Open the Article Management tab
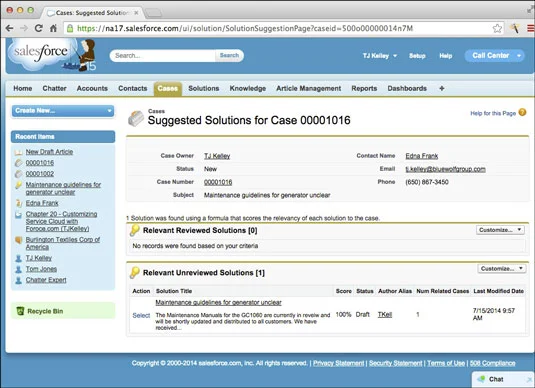Image resolution: width=535 pixels, height=388 pixels. (308, 88)
